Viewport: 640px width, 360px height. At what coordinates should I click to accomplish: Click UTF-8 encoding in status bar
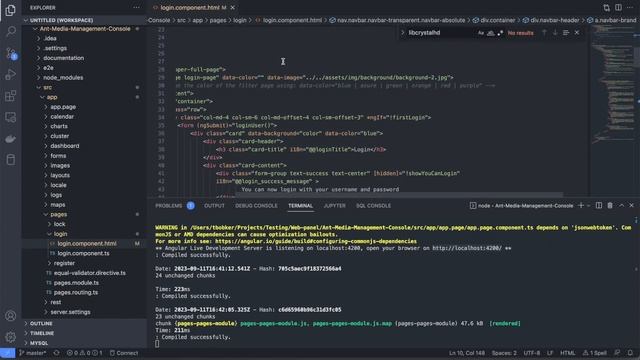click(531, 353)
